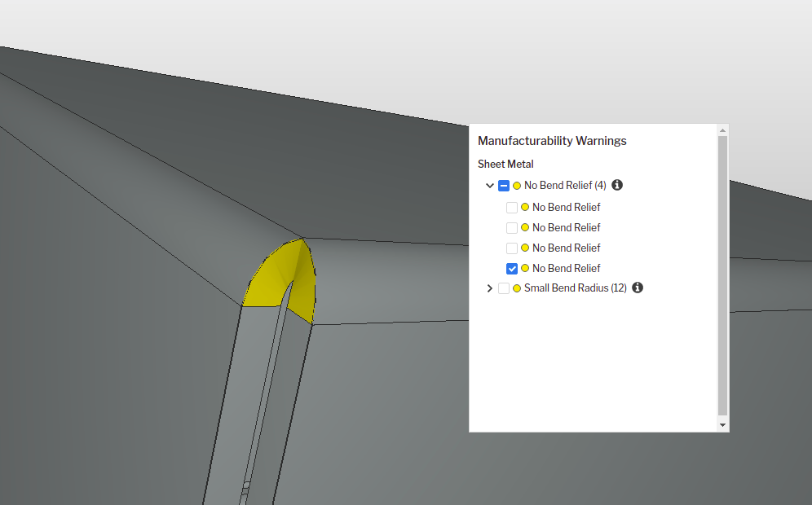Click the partially-checked No Bend Relief group checkbox
This screenshot has height=505, width=812.
coord(503,185)
